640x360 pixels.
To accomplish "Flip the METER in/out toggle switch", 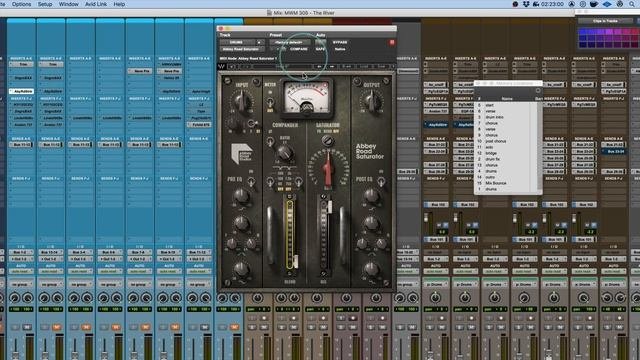I will click(270, 102).
